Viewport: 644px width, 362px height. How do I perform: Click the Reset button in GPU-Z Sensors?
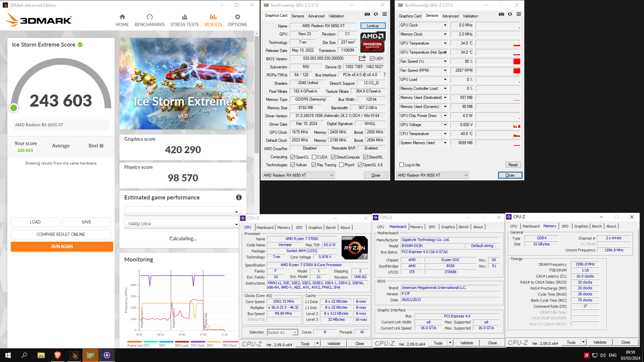(x=513, y=165)
